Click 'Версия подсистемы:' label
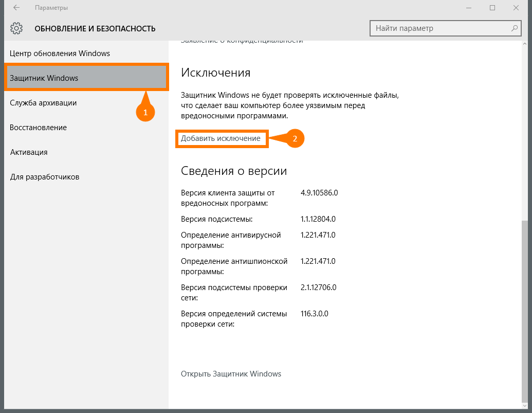This screenshot has width=532, height=413. point(216,219)
